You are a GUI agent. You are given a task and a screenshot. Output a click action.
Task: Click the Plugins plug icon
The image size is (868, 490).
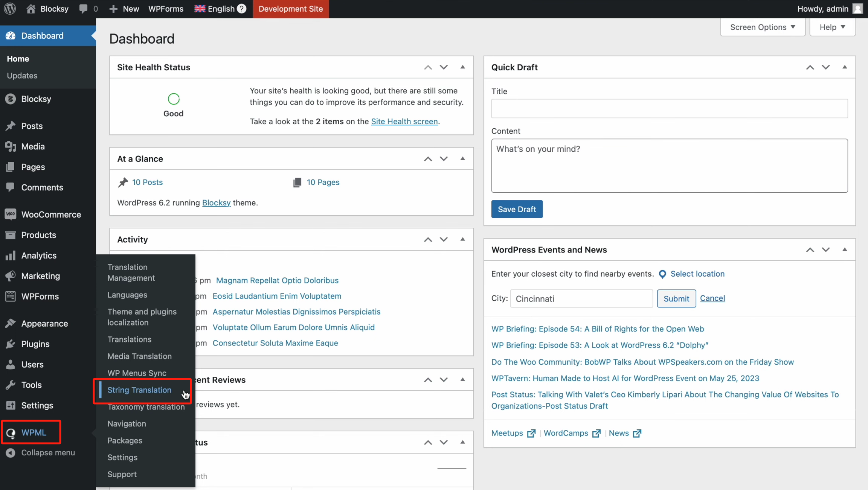point(11,344)
